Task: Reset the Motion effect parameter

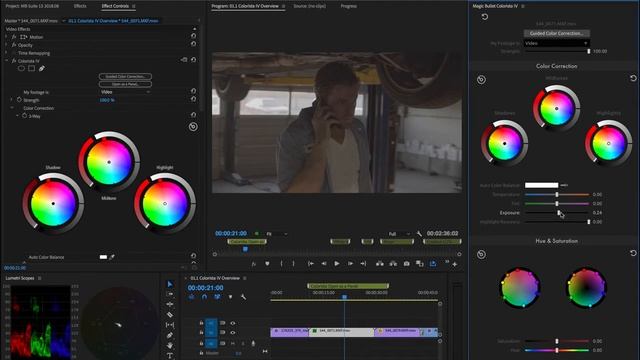Action: click(193, 36)
